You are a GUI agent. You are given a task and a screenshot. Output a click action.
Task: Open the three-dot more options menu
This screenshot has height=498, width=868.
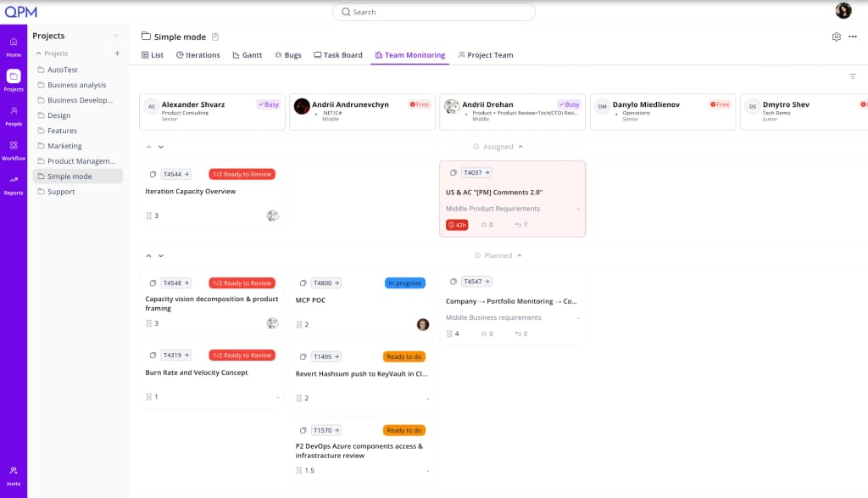(x=853, y=36)
